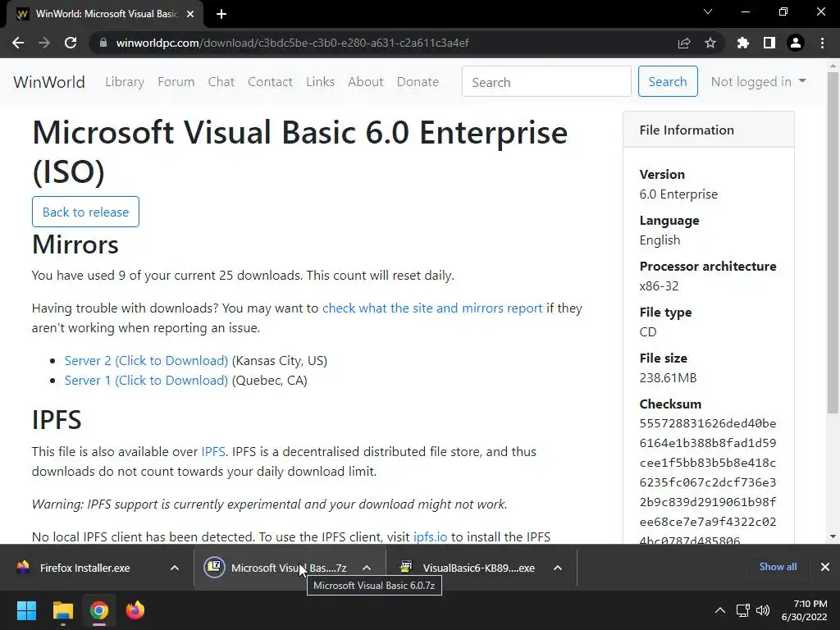Click the browser forward arrow
The height and width of the screenshot is (630, 840).
44,43
